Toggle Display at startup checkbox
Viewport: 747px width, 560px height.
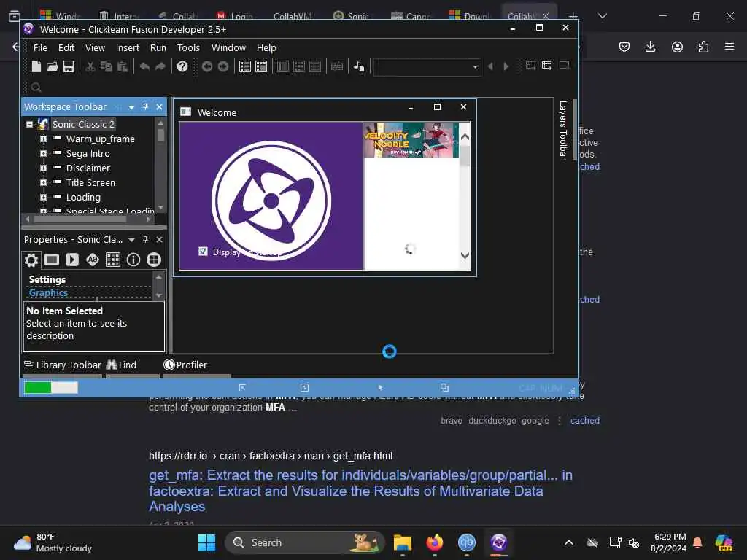point(203,252)
